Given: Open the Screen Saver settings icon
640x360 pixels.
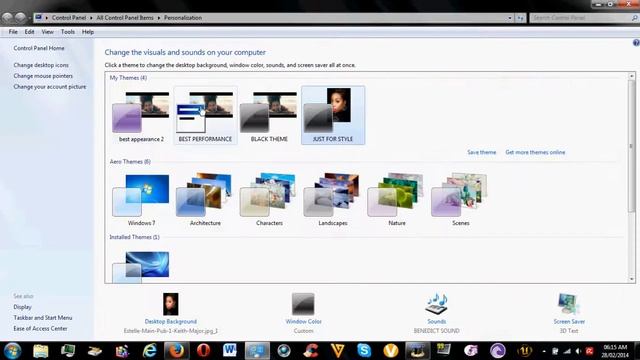Looking at the screenshot, I should (x=569, y=304).
